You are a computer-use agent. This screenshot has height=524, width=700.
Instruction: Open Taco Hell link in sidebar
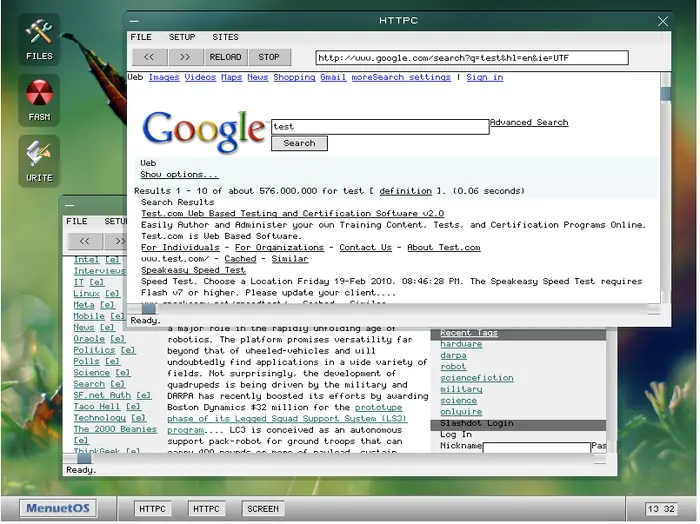[x=97, y=407]
